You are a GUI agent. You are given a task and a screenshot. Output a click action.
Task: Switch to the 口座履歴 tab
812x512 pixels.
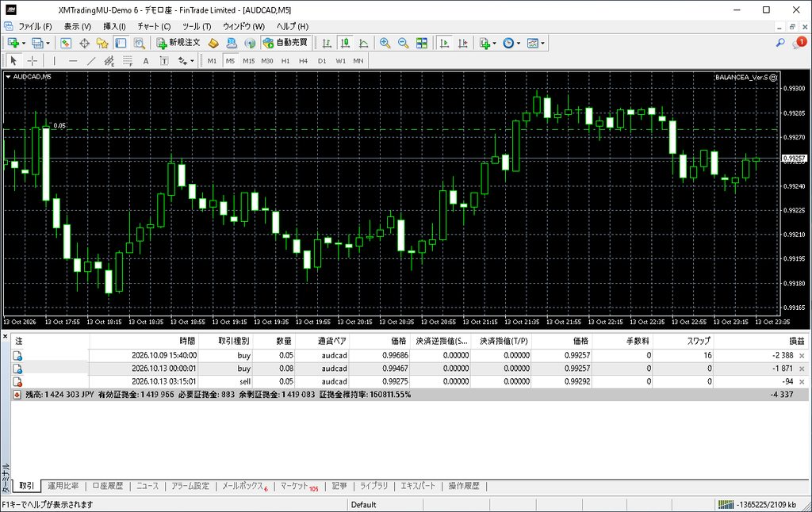(108, 486)
